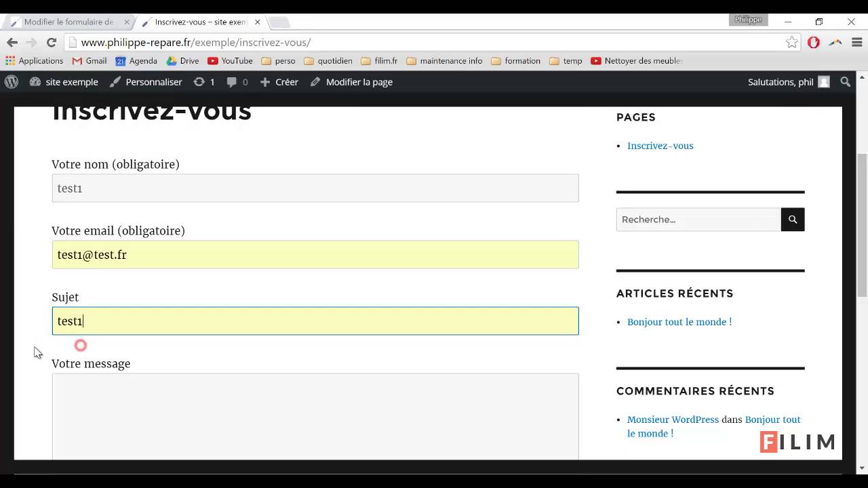The image size is (868, 488).
Task: Click the scrollbar down arrow
Action: [862, 468]
